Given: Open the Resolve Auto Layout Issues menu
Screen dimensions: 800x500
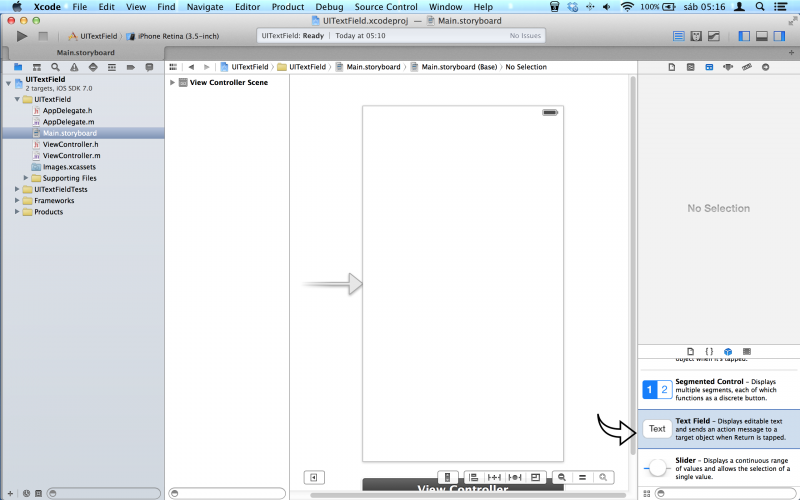Looking at the screenshot, I should coord(515,478).
